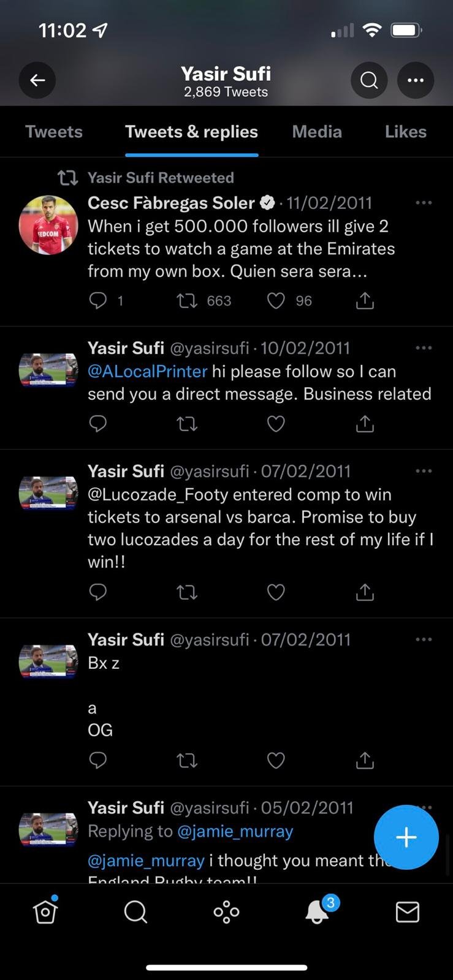The height and width of the screenshot is (980, 453).
Task: Open the header three-dot overflow menu
Action: click(x=416, y=80)
